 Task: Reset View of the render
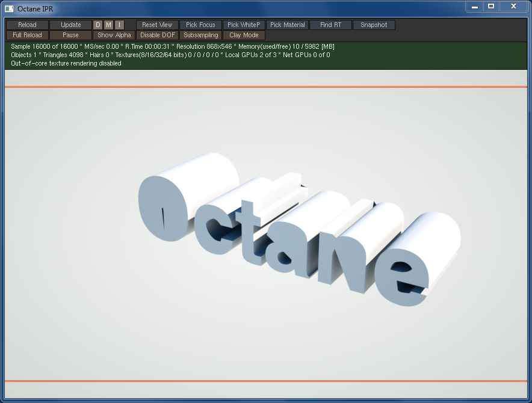(157, 25)
